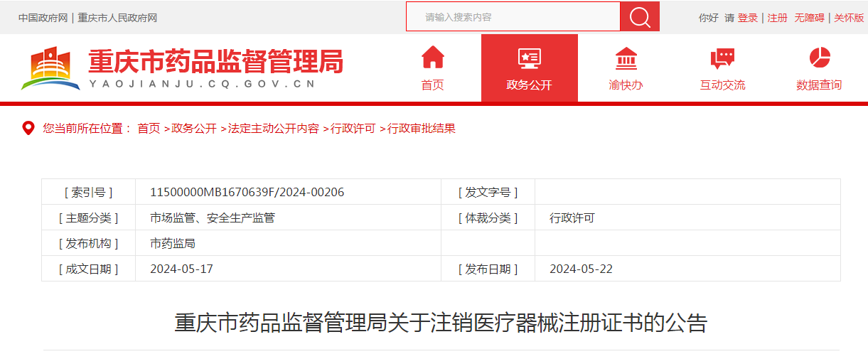This screenshot has width=868, height=354.
Task: Click the [ 成文日期 ] label cell
Action: click(x=88, y=269)
